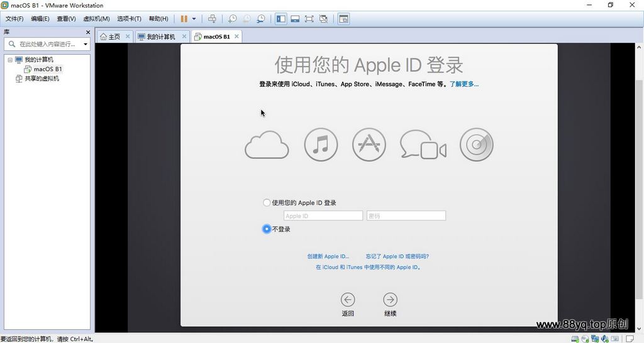Toggle the library sidebar view button
644x343 pixels.
tap(281, 19)
